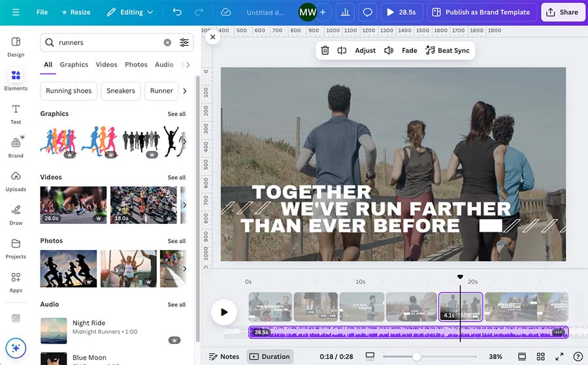Open the Design side panel

[x=16, y=47]
